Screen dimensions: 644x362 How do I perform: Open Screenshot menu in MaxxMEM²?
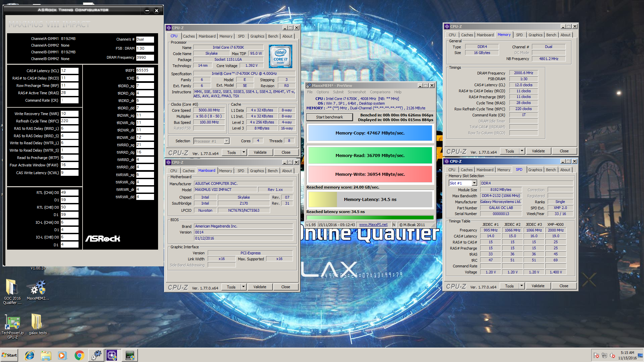point(357,92)
